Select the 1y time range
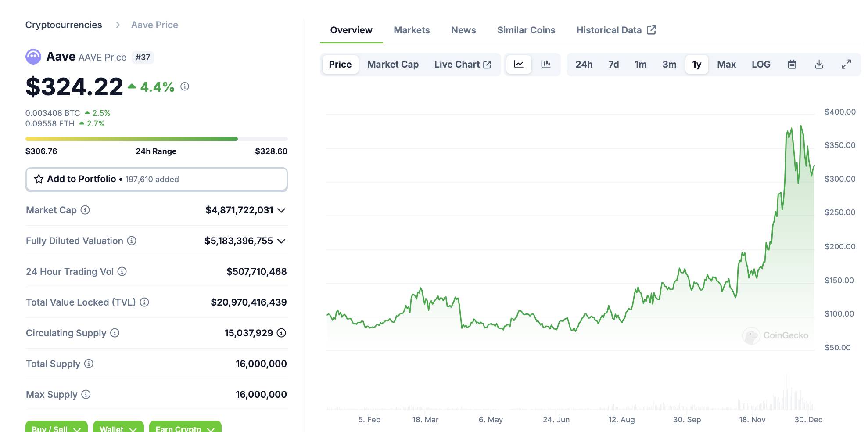The height and width of the screenshot is (432, 868). [697, 65]
